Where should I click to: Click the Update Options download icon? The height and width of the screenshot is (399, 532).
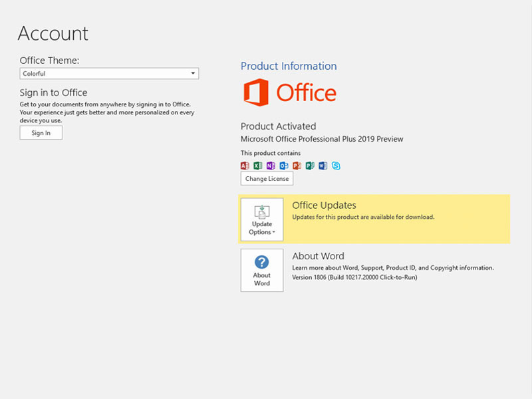tap(261, 213)
